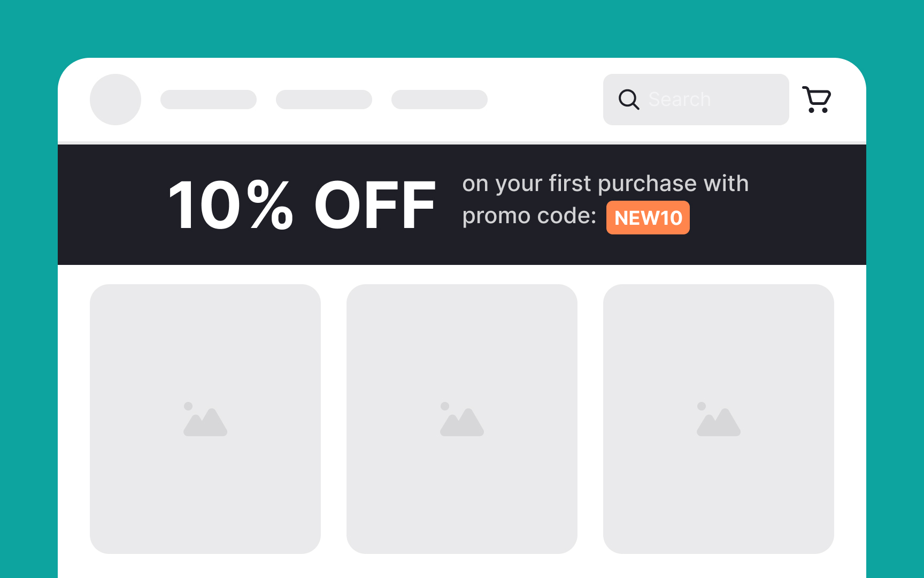Click the "on your first purchase with" text

605,184
